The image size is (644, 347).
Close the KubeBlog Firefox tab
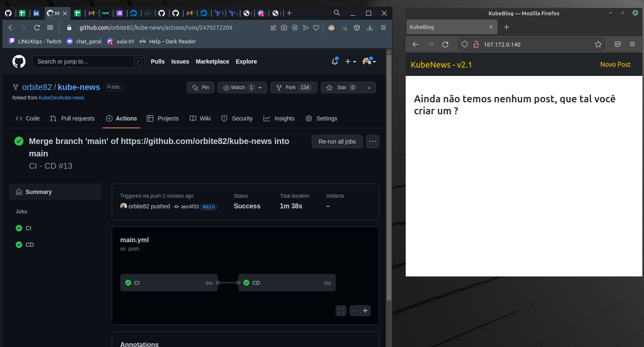click(x=491, y=27)
